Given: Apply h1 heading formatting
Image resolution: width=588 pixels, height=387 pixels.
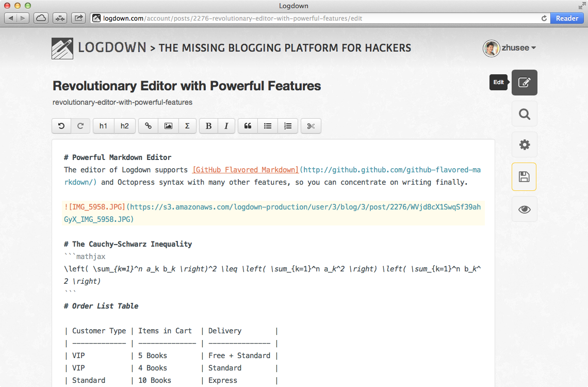Looking at the screenshot, I should (103, 126).
